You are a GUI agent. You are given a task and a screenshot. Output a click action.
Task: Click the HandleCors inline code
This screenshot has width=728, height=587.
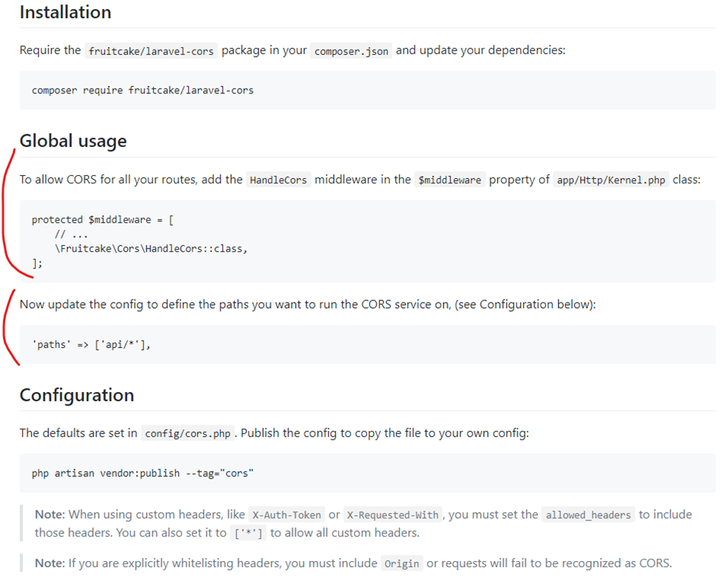[278, 180]
